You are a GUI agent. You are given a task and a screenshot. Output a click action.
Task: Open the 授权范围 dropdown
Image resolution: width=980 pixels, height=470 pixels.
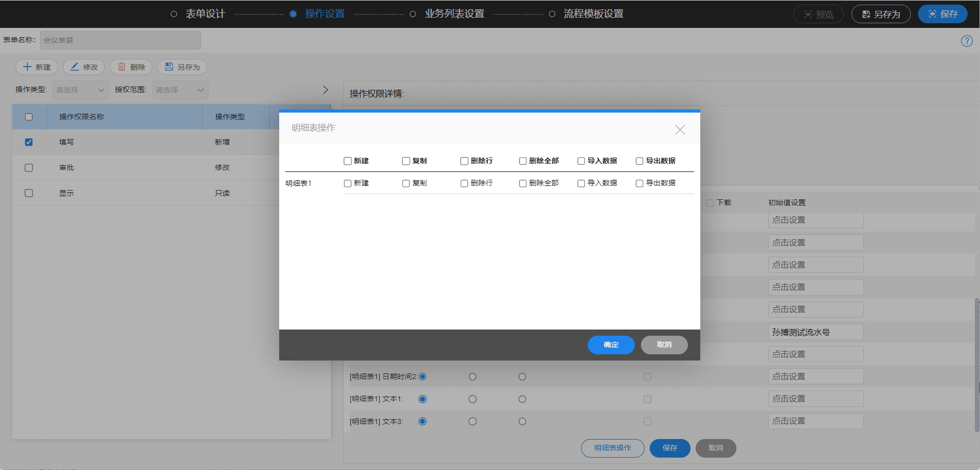(x=180, y=90)
